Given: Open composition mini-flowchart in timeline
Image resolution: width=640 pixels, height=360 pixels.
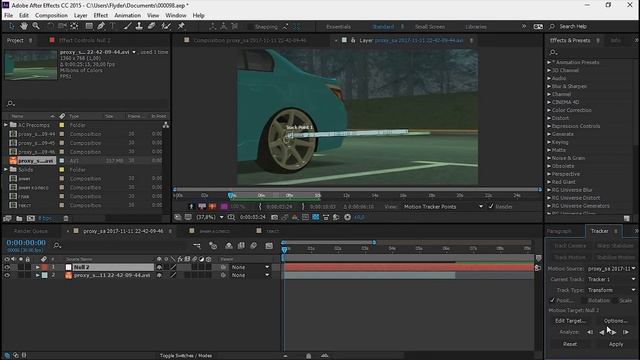Looking at the screenshot, I should pos(197,246).
